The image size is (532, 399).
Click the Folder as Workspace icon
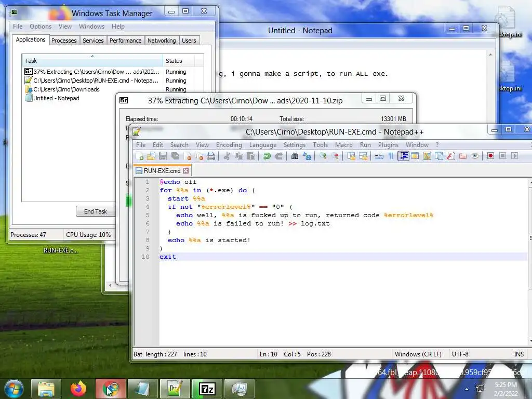463,156
